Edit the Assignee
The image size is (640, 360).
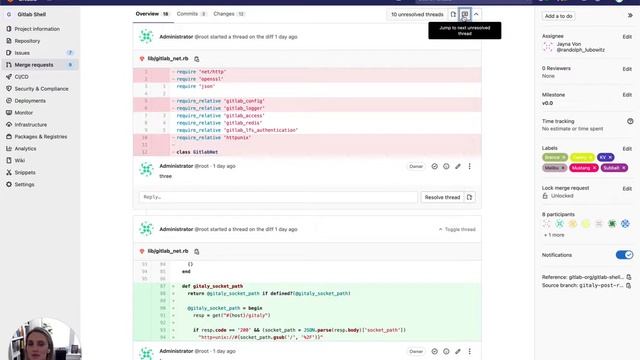(627, 37)
